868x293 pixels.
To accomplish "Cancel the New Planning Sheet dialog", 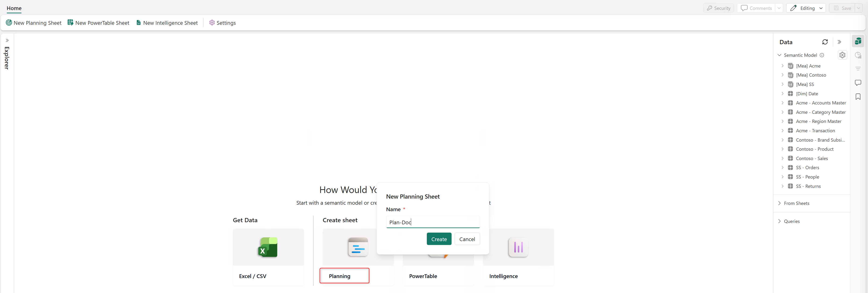I will pos(467,239).
